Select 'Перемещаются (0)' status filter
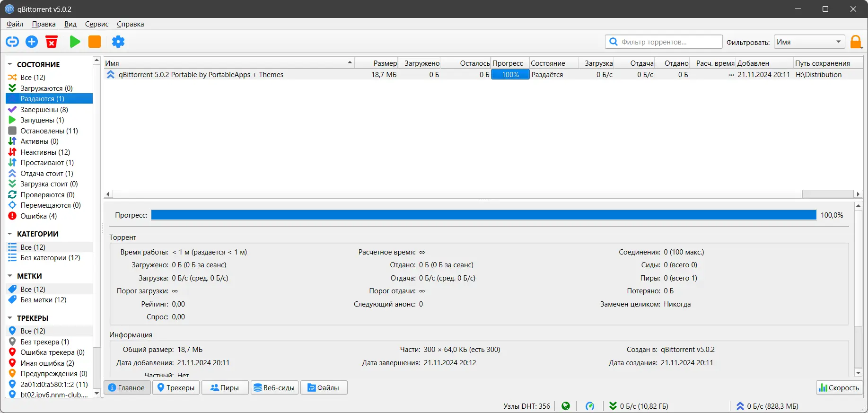 pos(49,205)
